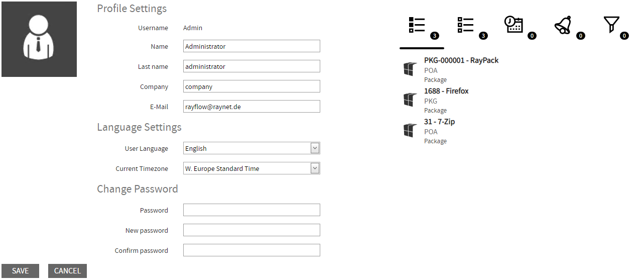644x280 pixels.
Task: Click the Confirm password field
Action: point(251,250)
